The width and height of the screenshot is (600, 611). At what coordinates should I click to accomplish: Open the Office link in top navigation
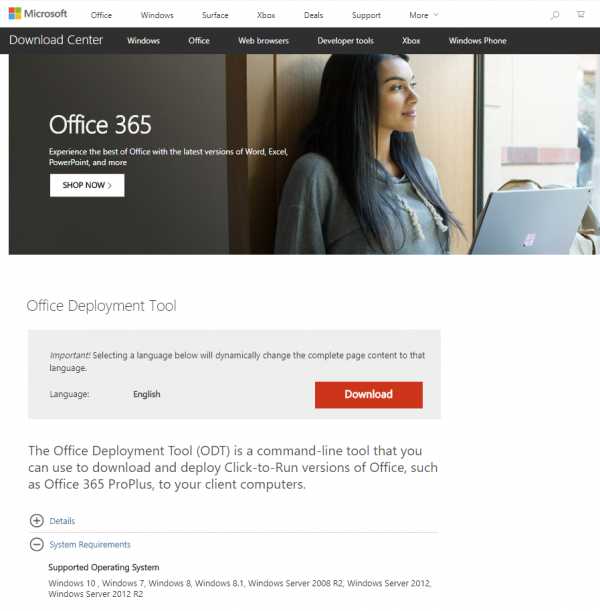[101, 15]
